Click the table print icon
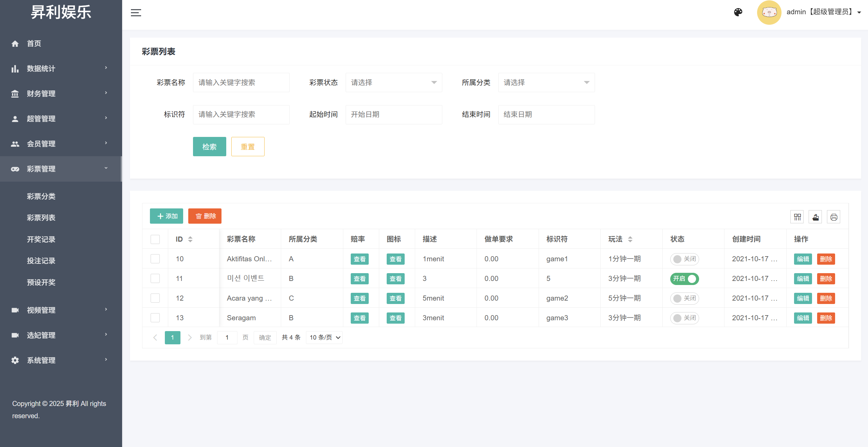 coord(834,217)
